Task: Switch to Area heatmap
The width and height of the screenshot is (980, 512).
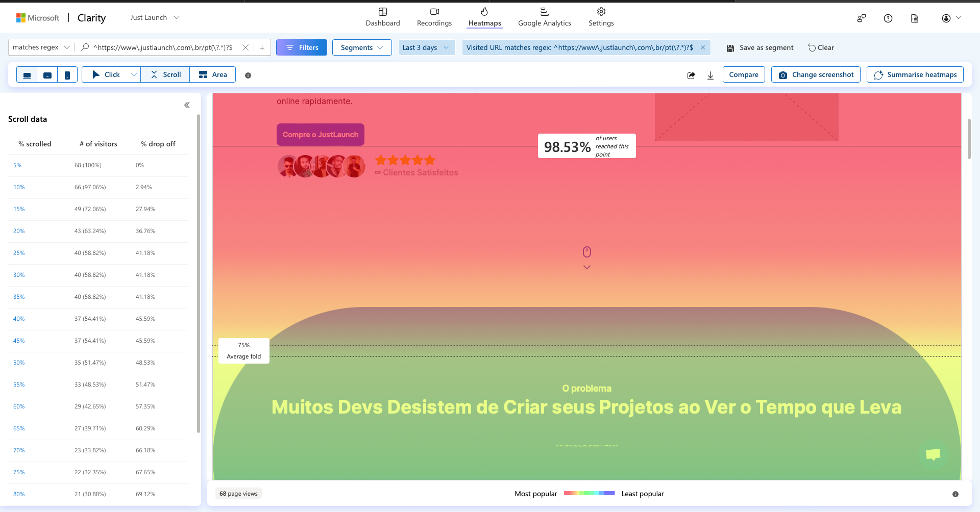Action: pos(213,74)
